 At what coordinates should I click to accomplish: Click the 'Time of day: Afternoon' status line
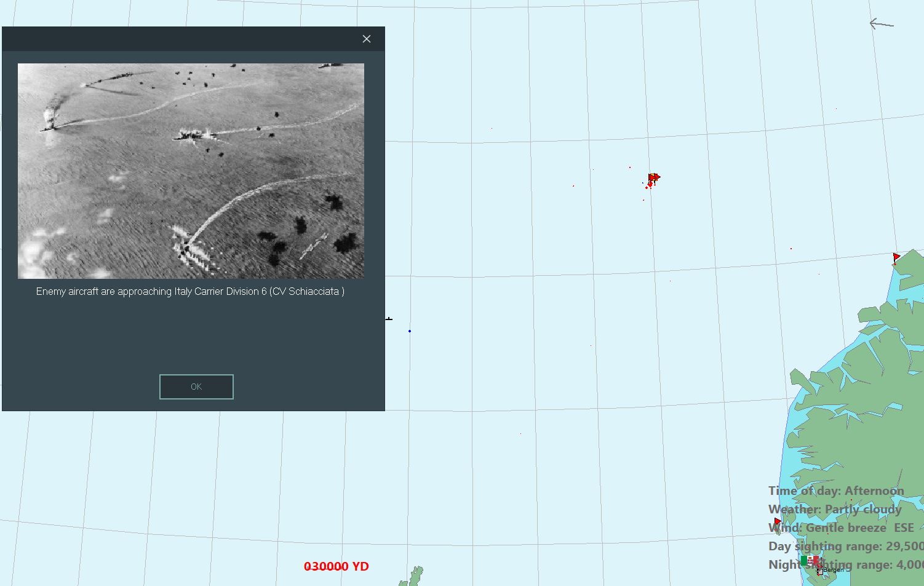click(x=836, y=491)
